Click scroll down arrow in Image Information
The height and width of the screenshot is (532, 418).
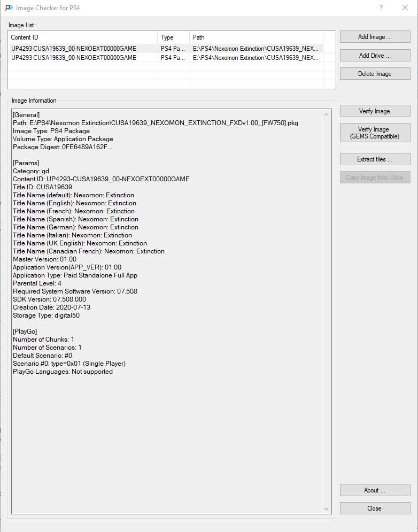point(327,508)
